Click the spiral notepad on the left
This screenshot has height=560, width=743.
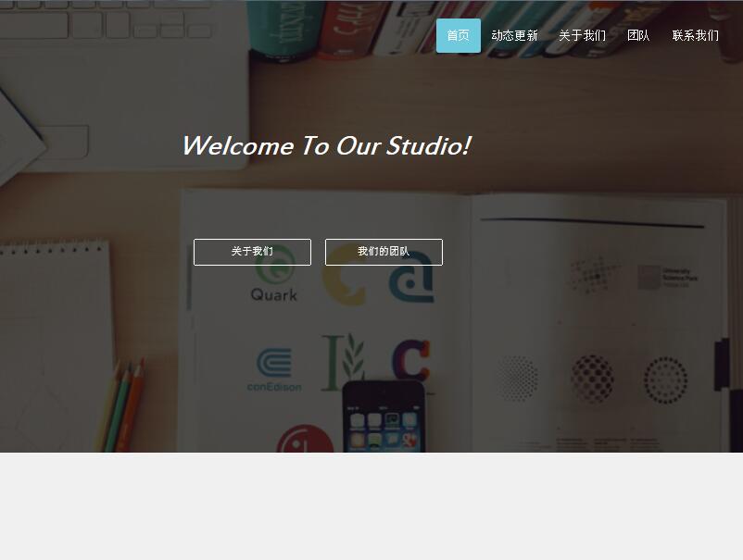click(56, 346)
